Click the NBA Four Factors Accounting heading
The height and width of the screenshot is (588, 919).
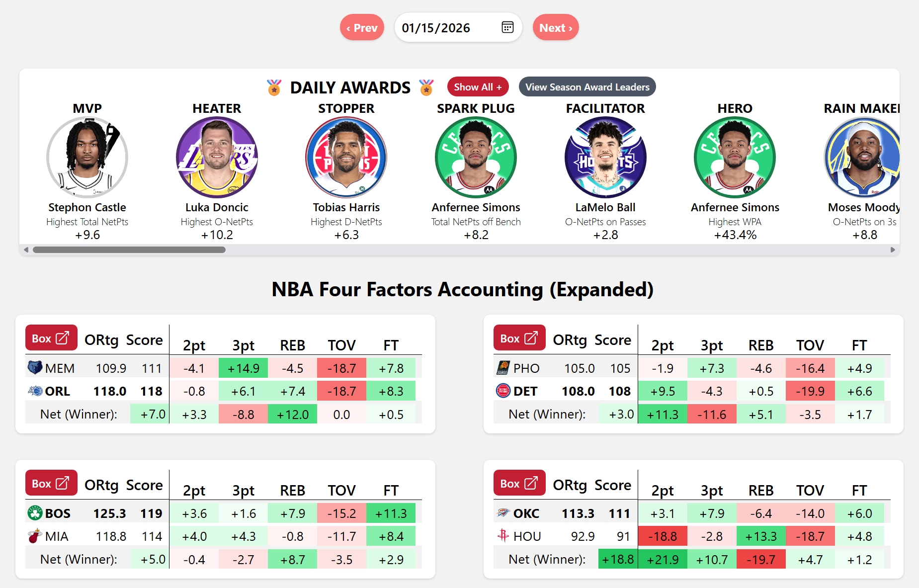tap(462, 289)
